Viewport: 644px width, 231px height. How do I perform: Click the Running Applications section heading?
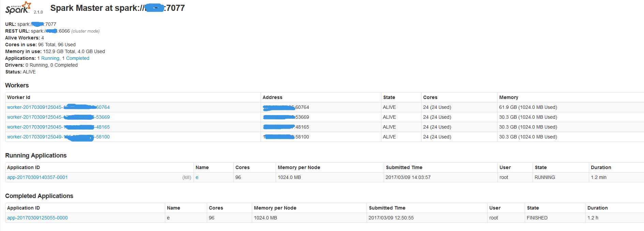pyautogui.click(x=36, y=155)
